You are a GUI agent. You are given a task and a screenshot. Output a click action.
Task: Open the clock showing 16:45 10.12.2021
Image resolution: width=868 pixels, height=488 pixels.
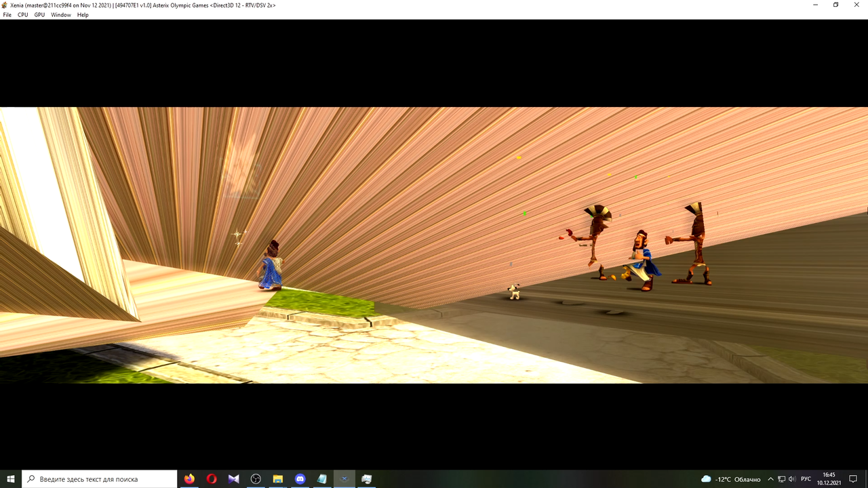(x=829, y=479)
